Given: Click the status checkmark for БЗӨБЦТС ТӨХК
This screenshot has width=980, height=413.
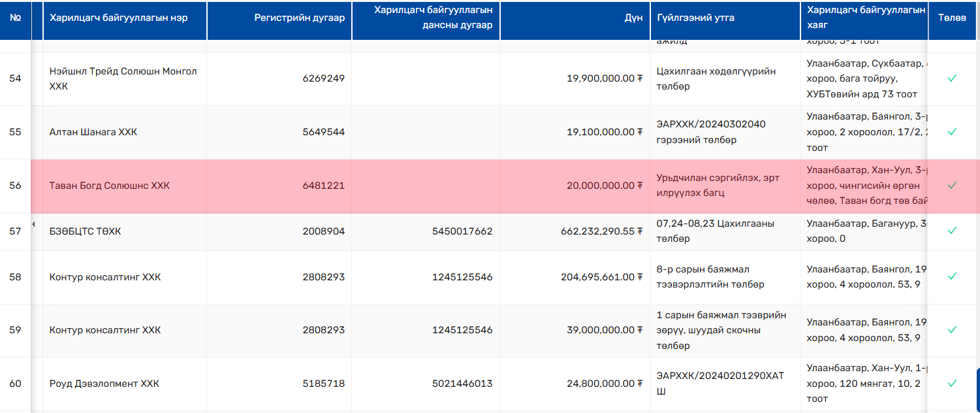Looking at the screenshot, I should pos(952,231).
